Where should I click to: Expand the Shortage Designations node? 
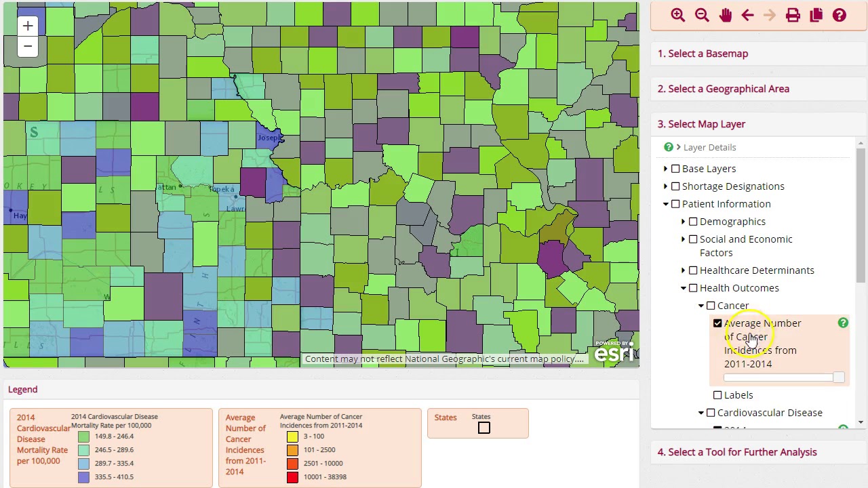pos(666,186)
